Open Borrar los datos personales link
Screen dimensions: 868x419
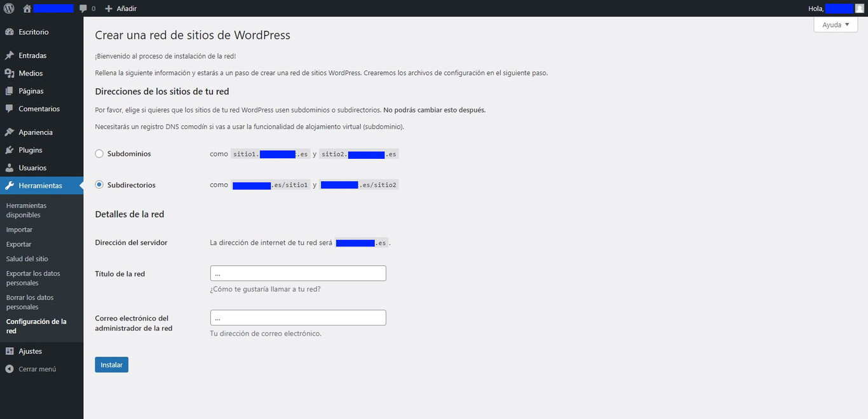point(30,302)
